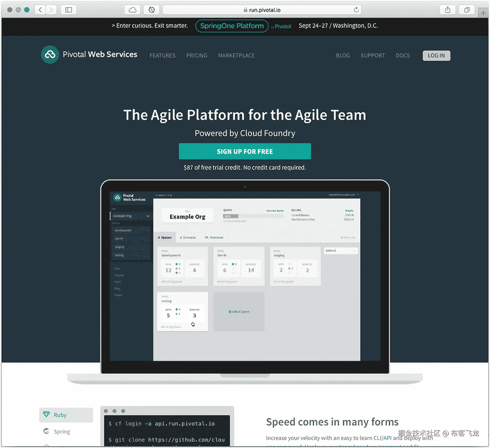Click the Example Org title

[187, 216]
